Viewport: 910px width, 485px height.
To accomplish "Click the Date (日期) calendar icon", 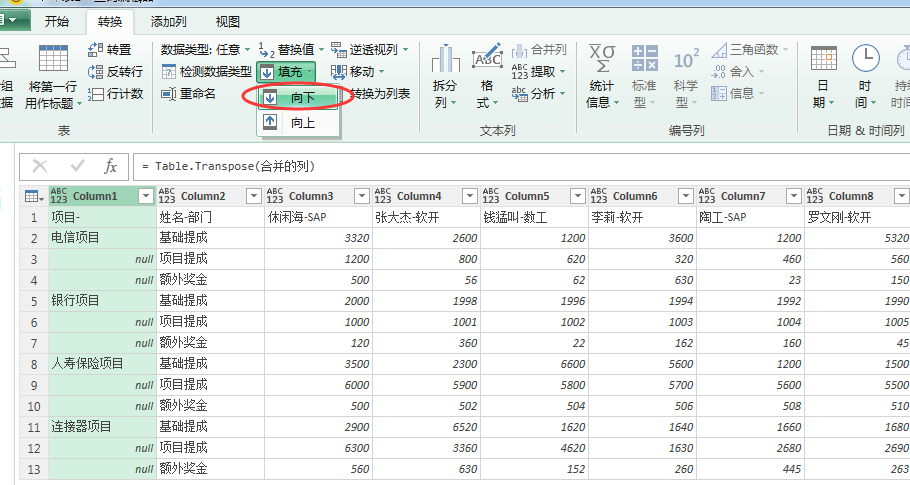I will [x=824, y=59].
